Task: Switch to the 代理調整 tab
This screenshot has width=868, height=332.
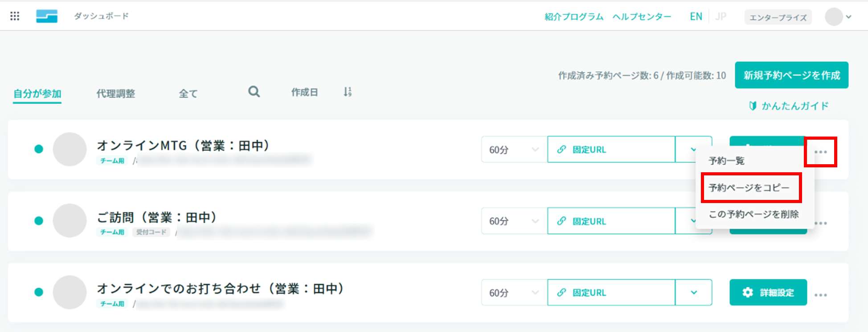Action: click(116, 94)
